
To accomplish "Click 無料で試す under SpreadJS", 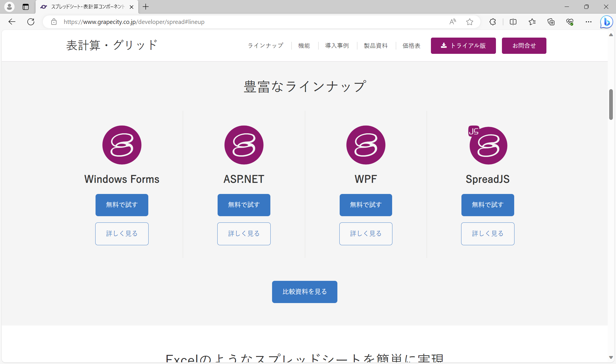I will click(488, 205).
